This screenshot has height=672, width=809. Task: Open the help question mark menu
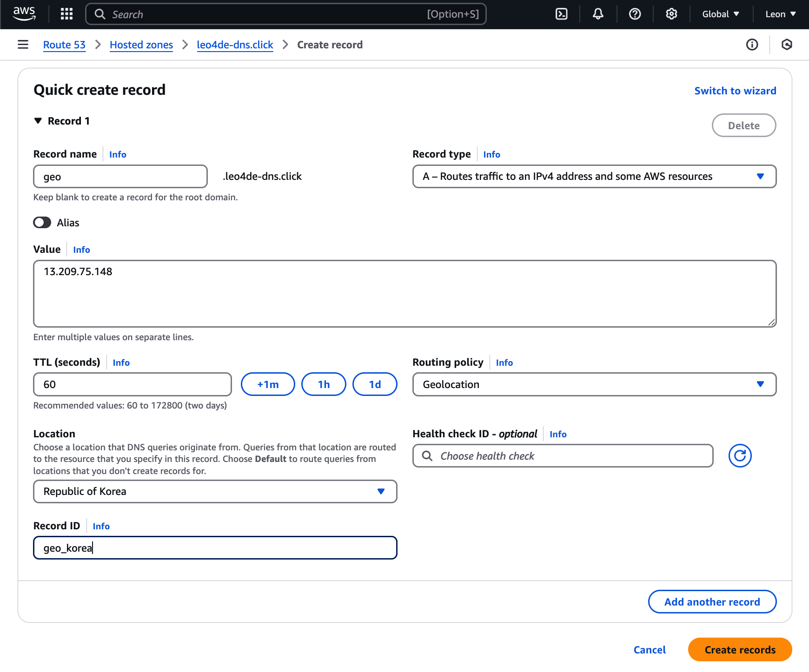coord(635,14)
